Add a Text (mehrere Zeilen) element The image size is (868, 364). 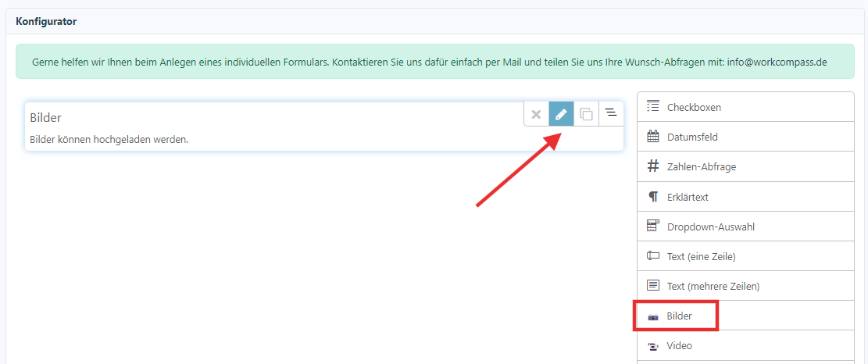coord(745,286)
